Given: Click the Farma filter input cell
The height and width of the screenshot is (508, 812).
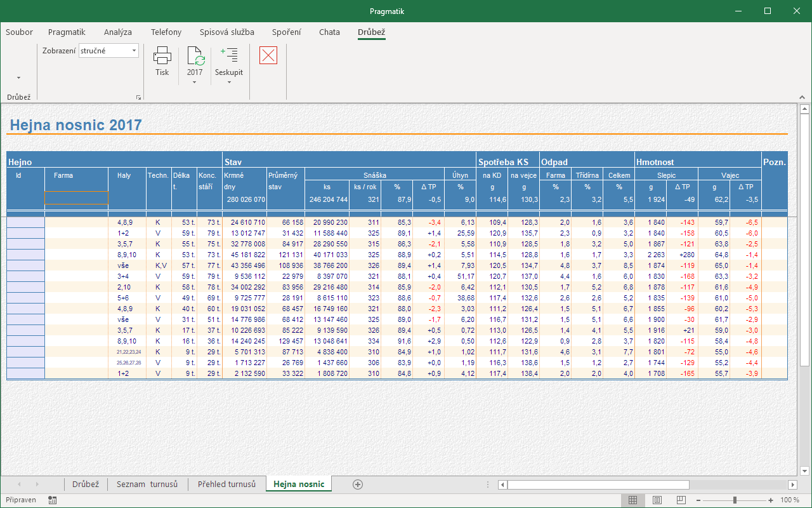Looking at the screenshot, I should point(77,199).
